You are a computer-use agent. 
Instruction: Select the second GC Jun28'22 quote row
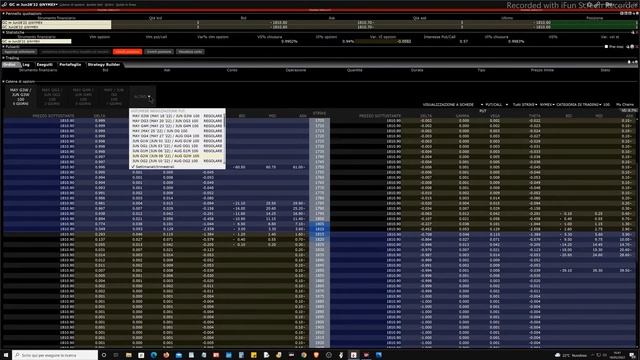tap(56, 27)
